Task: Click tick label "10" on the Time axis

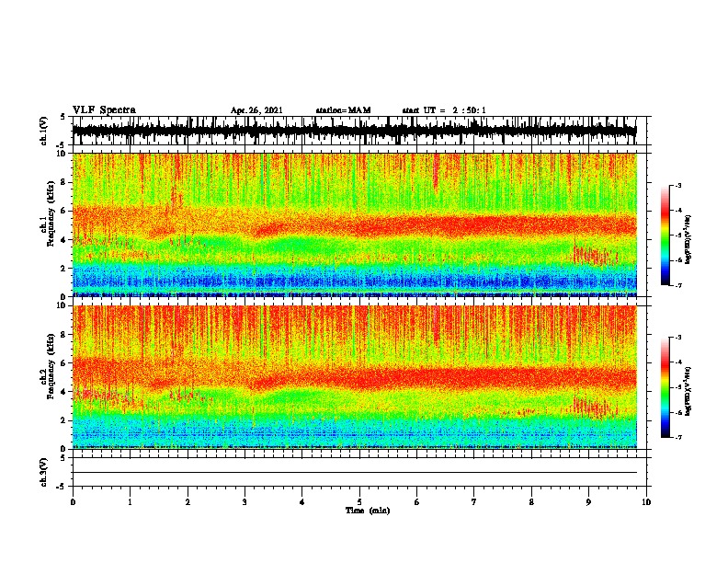Action: [x=646, y=502]
